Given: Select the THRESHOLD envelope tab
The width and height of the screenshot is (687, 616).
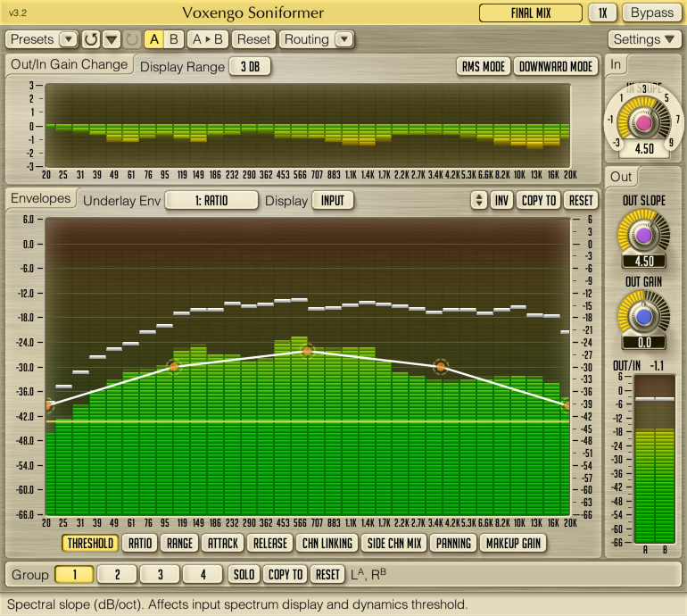Looking at the screenshot, I should (x=90, y=543).
